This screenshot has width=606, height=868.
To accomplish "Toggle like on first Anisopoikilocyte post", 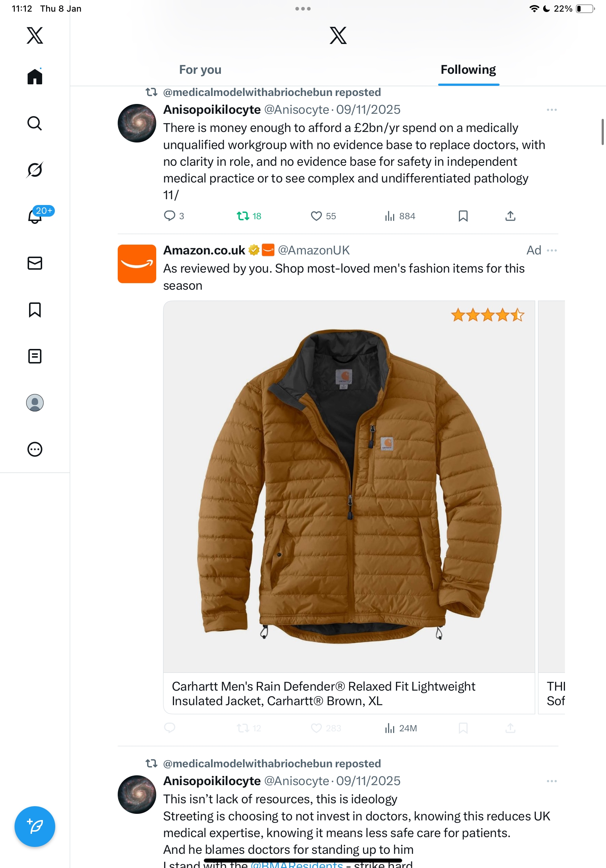I will pyautogui.click(x=316, y=216).
